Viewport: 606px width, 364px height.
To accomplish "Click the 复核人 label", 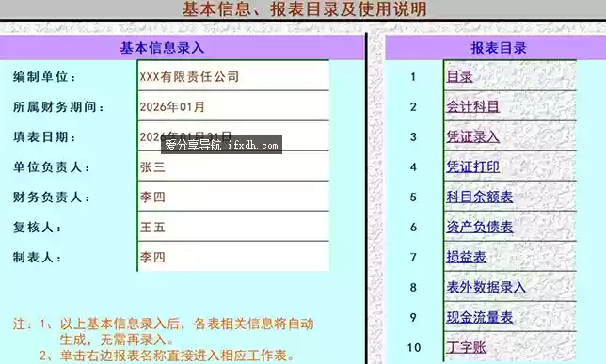I will (37, 228).
